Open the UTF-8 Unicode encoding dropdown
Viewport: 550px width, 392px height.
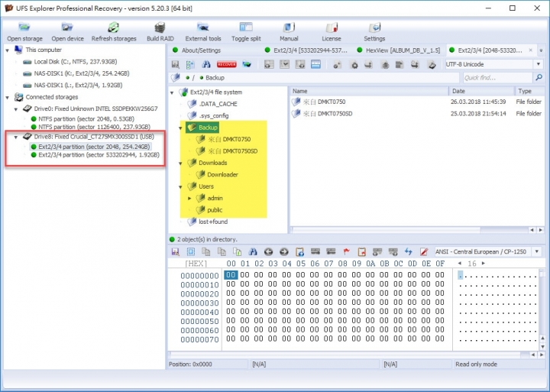pyautogui.click(x=538, y=64)
